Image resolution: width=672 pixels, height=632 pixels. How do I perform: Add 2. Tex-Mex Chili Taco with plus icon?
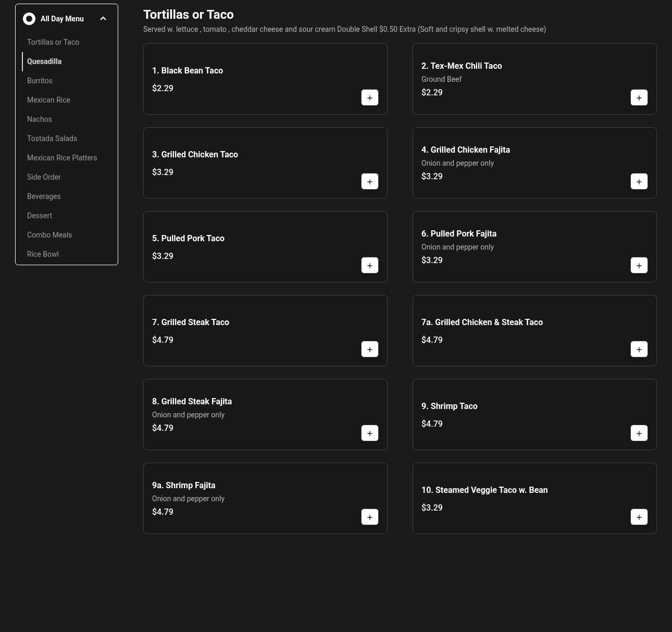639,97
